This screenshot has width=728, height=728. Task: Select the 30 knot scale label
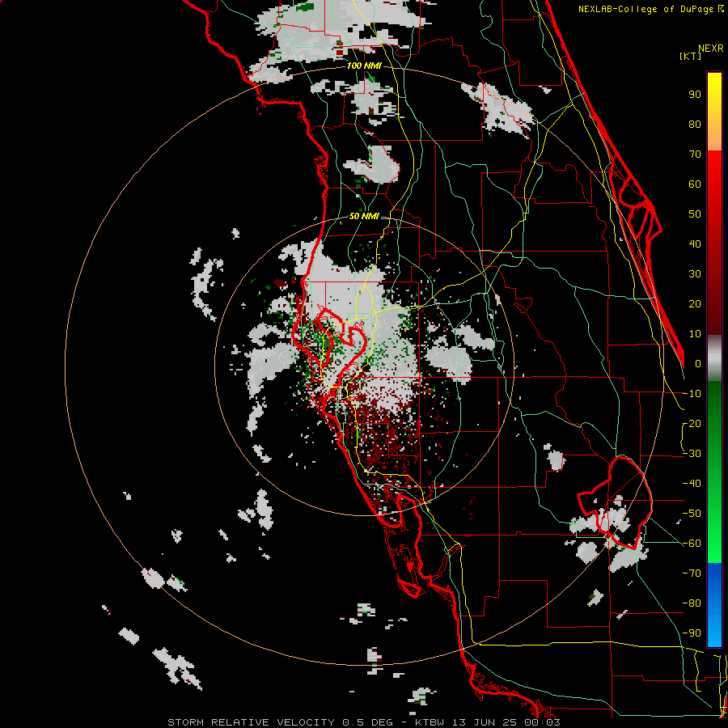point(695,274)
